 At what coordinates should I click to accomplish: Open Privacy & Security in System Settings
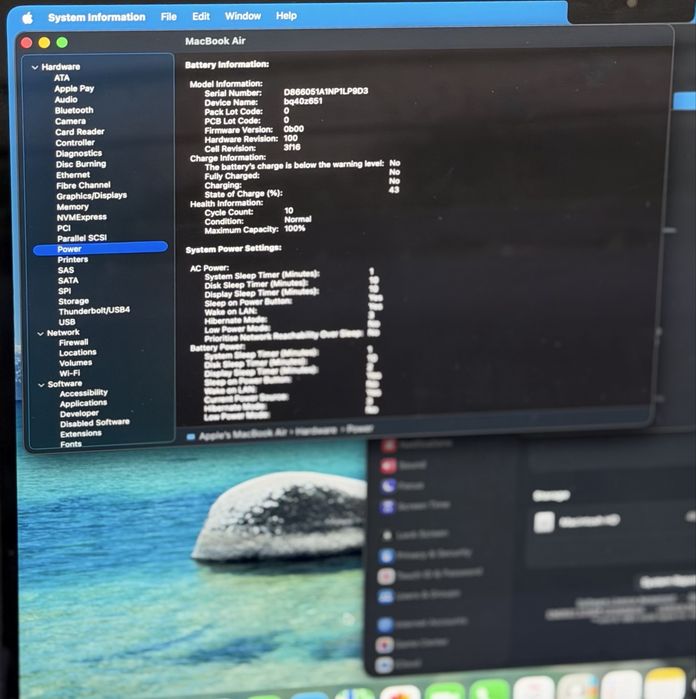425,554
